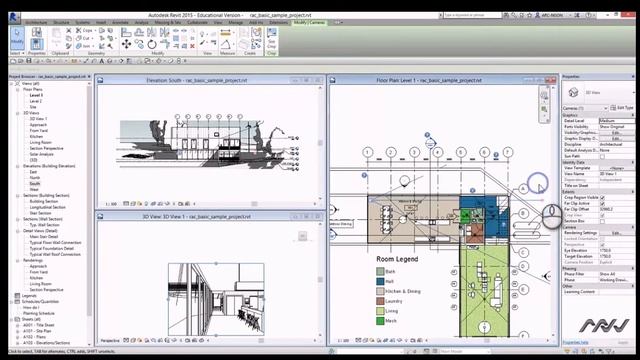640x360 pixels.
Task: Collapse Sections (Building Section) node
Action: click(18, 196)
